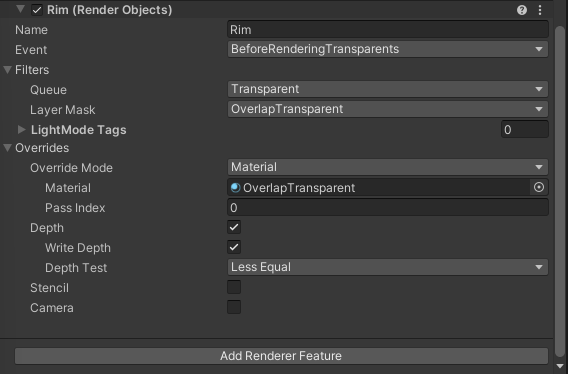The height and width of the screenshot is (374, 568).
Task: Open the Layer Mask dropdown
Action: pyautogui.click(x=388, y=109)
